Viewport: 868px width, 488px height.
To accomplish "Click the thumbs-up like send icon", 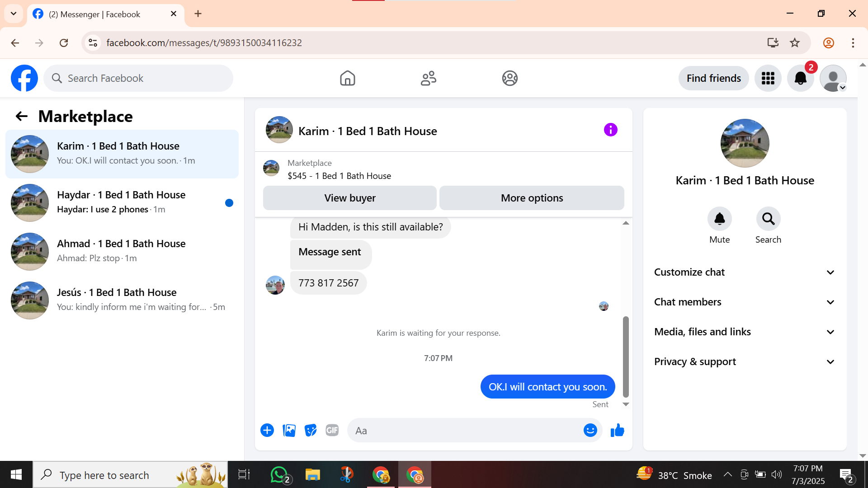I will [617, 431].
